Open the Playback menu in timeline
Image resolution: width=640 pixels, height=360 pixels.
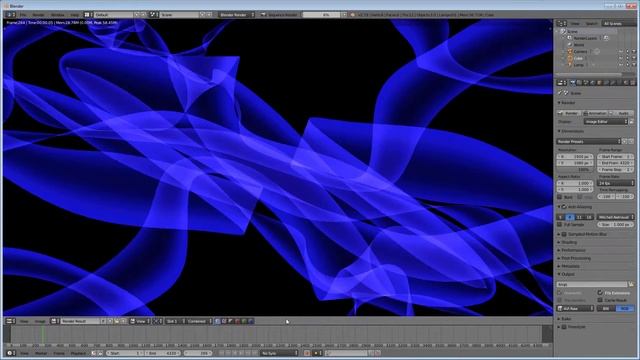pos(78,353)
